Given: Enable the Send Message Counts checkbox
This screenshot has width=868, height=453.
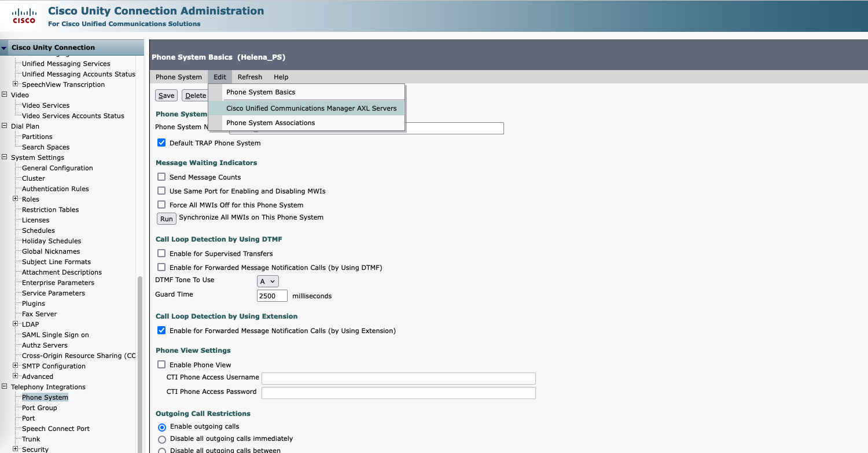Looking at the screenshot, I should pos(161,177).
